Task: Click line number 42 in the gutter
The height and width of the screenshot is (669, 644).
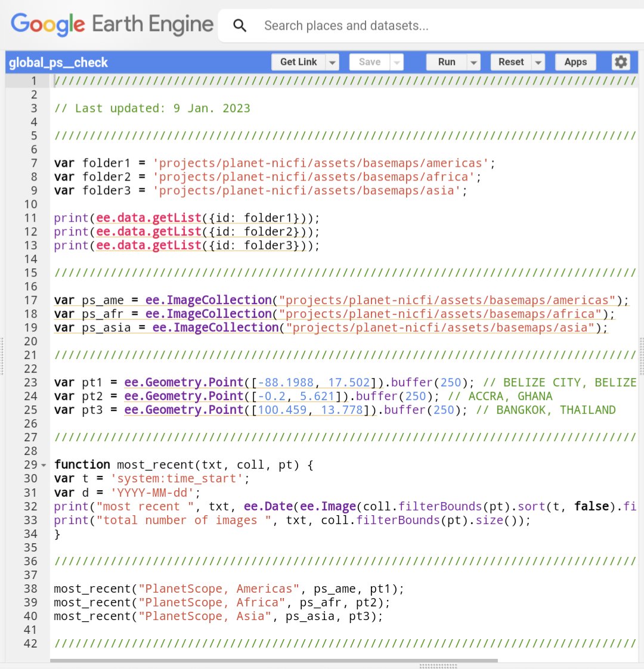Action: click(30, 643)
